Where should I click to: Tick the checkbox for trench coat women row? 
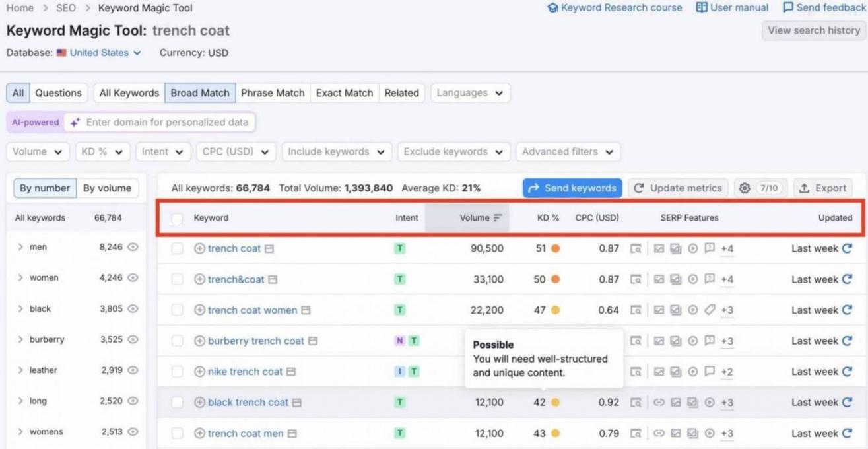[x=177, y=310]
